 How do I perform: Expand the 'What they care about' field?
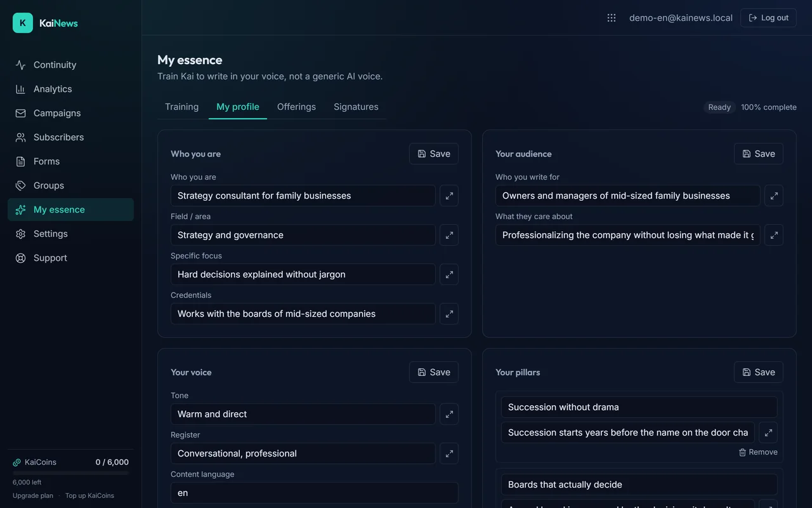click(774, 235)
